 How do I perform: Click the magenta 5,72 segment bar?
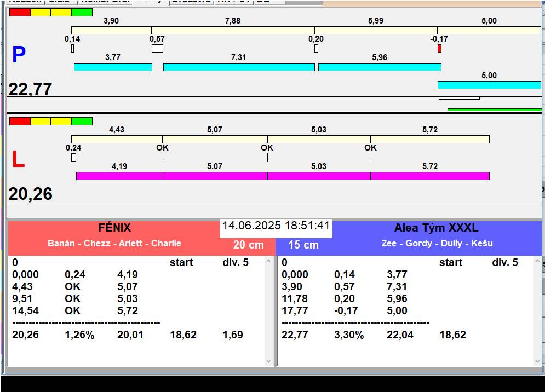tap(429, 176)
